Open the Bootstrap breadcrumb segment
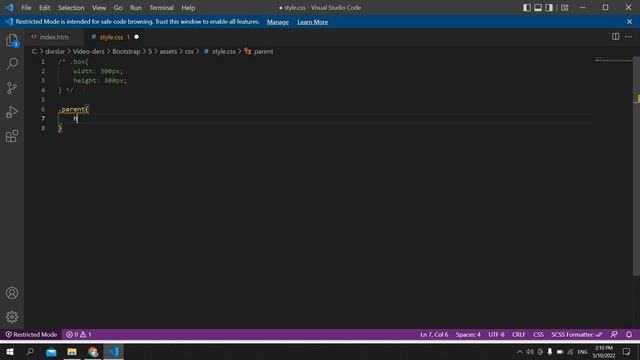The width and height of the screenshot is (640, 360). coord(126,51)
